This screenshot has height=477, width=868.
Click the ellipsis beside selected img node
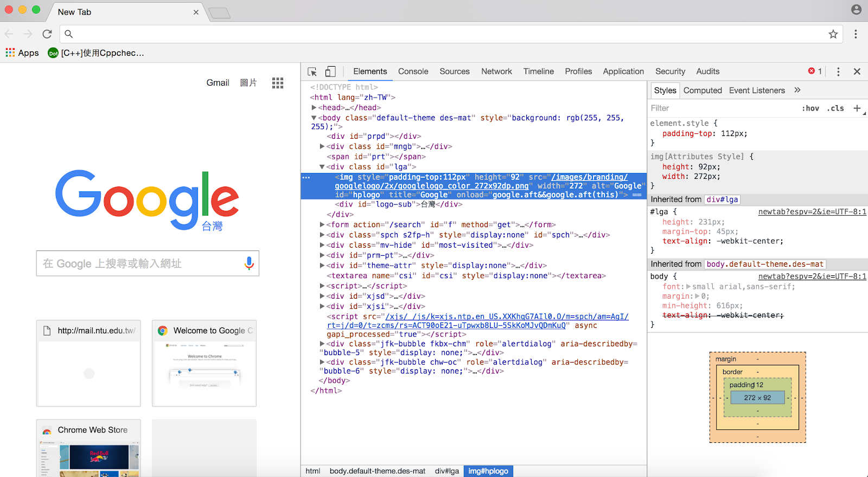coord(306,177)
